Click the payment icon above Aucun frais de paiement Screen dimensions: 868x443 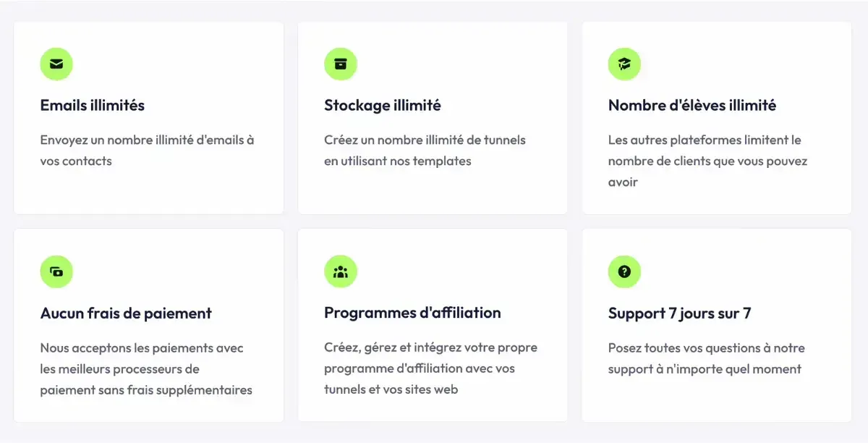tap(56, 271)
